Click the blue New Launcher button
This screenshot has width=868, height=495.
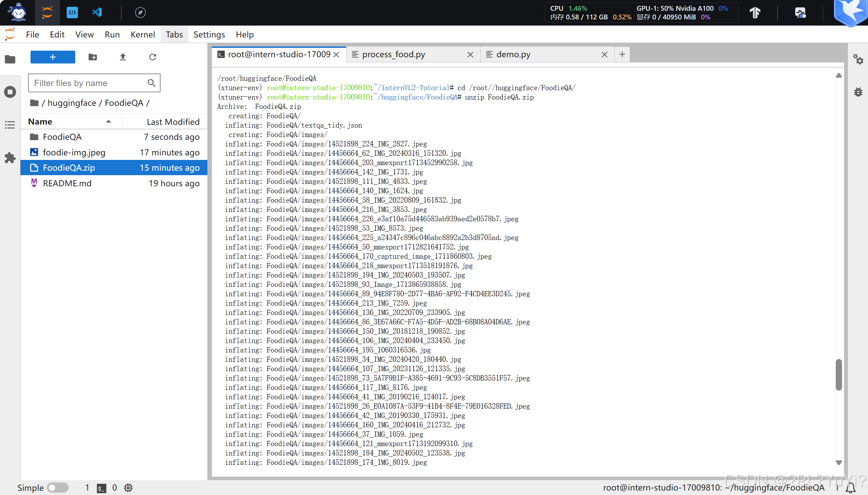pyautogui.click(x=53, y=57)
